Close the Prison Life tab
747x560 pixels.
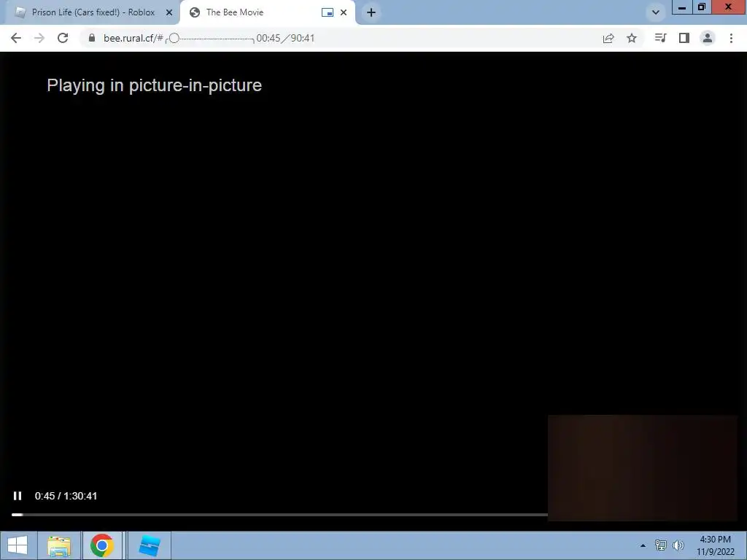click(x=169, y=12)
